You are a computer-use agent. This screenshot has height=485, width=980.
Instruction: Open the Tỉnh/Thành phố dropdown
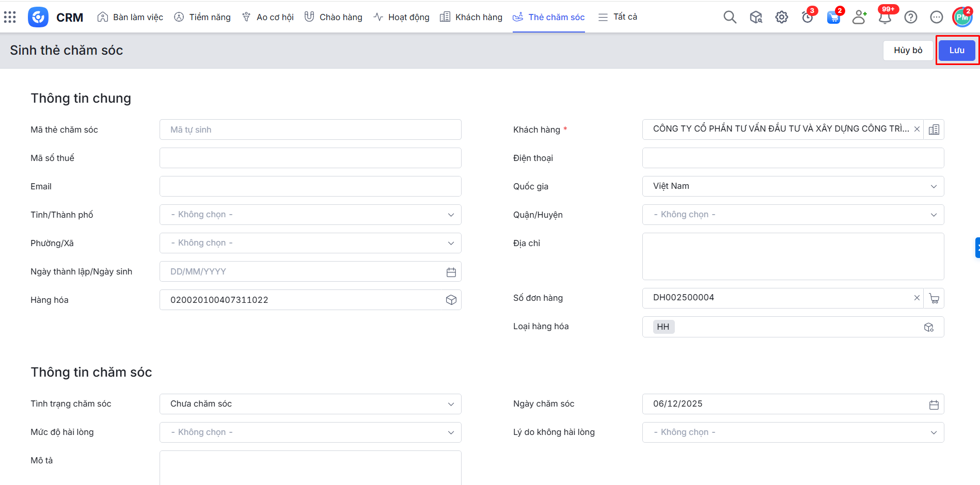pos(310,215)
